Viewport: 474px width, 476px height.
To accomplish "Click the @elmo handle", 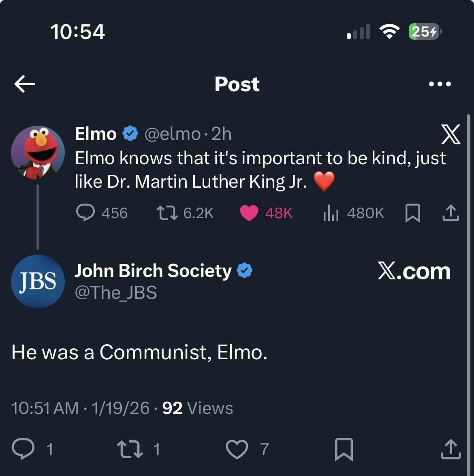I will pyautogui.click(x=173, y=134).
